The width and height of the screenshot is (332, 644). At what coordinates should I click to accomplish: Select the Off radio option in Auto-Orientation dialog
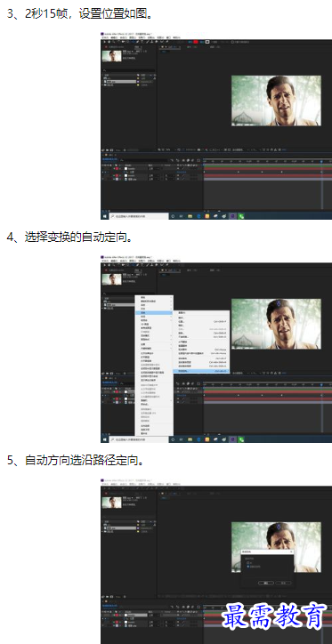click(x=247, y=562)
